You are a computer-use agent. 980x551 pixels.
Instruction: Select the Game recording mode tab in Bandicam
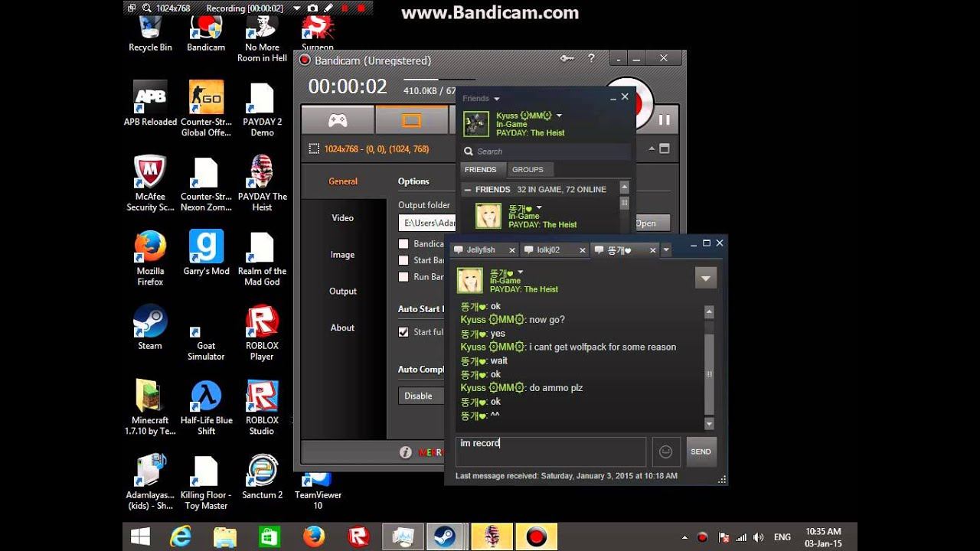338,120
